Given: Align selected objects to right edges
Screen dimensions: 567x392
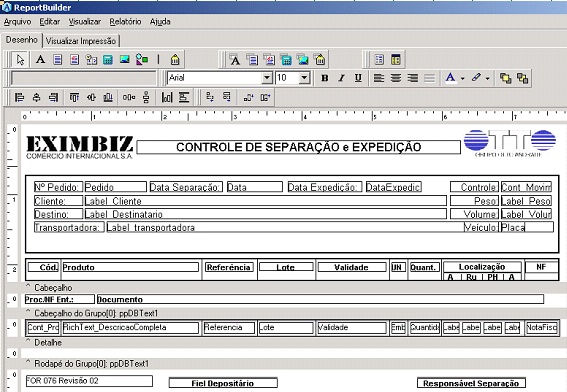Looking at the screenshot, I should 53,97.
